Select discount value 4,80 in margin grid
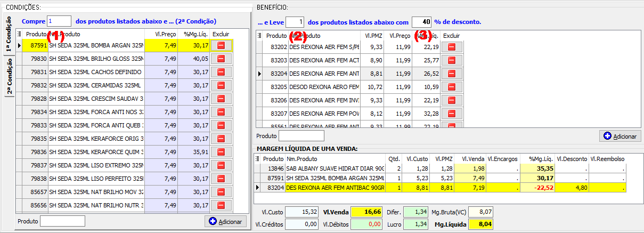The image size is (644, 233). click(x=572, y=187)
